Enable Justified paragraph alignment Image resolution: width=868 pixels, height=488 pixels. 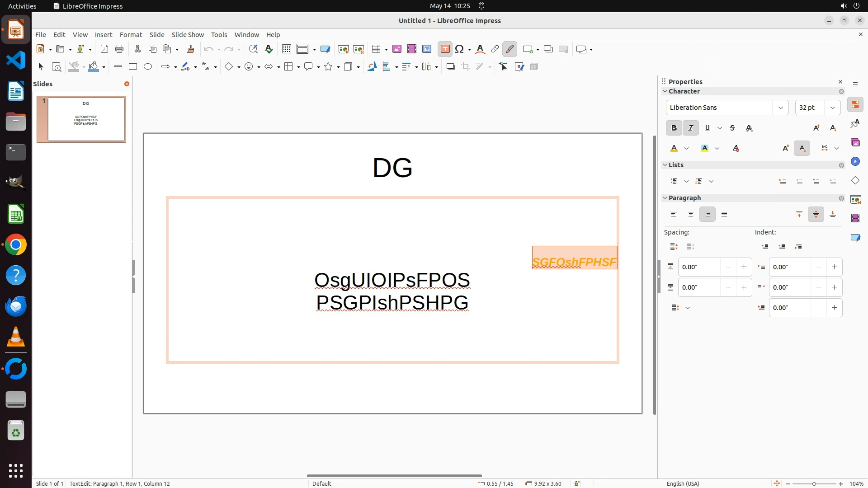pos(724,215)
